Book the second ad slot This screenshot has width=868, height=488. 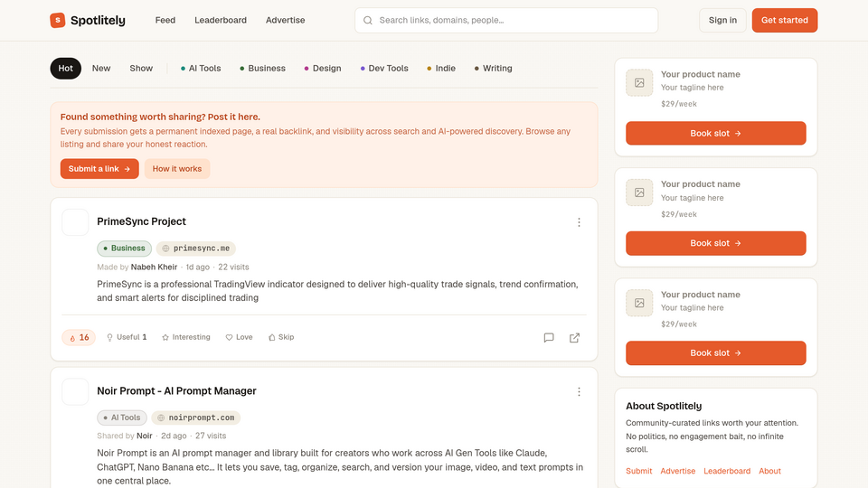(716, 243)
